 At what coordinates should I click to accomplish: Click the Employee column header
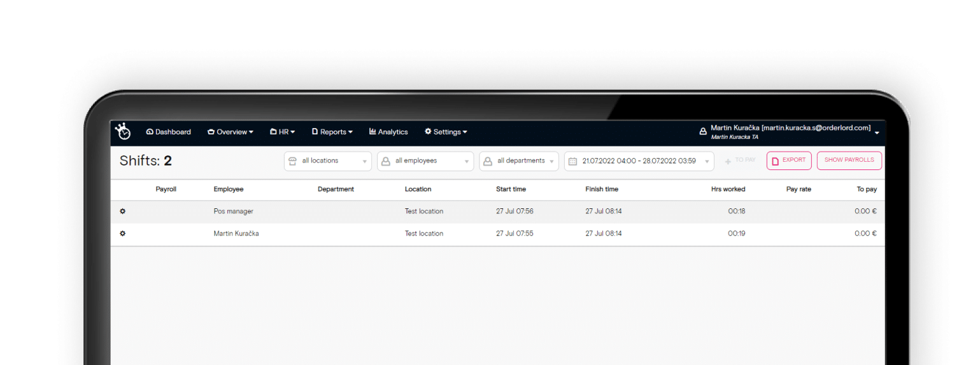point(229,189)
